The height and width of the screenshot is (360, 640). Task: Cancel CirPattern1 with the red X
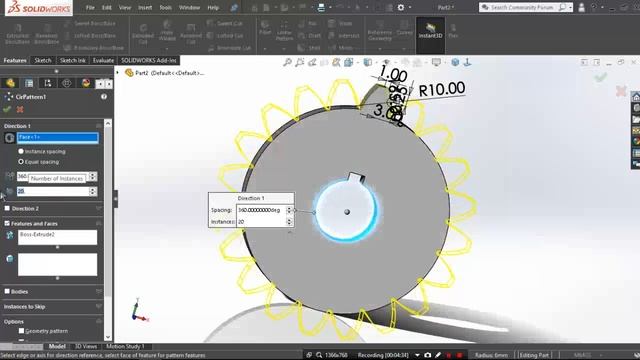click(x=20, y=109)
